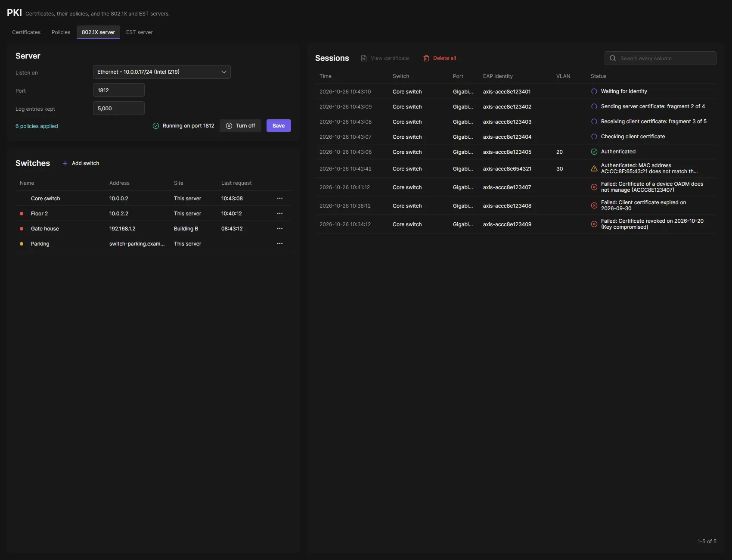This screenshot has width=732, height=560.
Task: Sort sessions by Status column header
Action: click(x=599, y=76)
